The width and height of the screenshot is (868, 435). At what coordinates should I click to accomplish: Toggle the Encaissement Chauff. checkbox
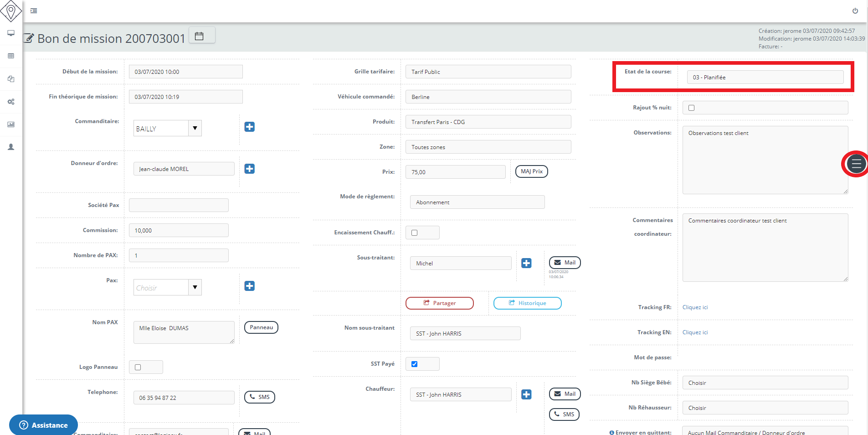tap(414, 233)
